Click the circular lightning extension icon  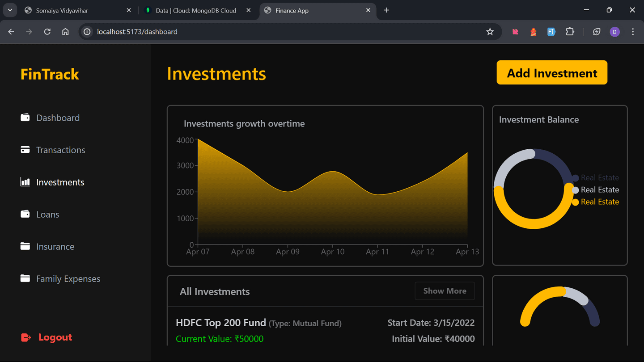(597, 32)
